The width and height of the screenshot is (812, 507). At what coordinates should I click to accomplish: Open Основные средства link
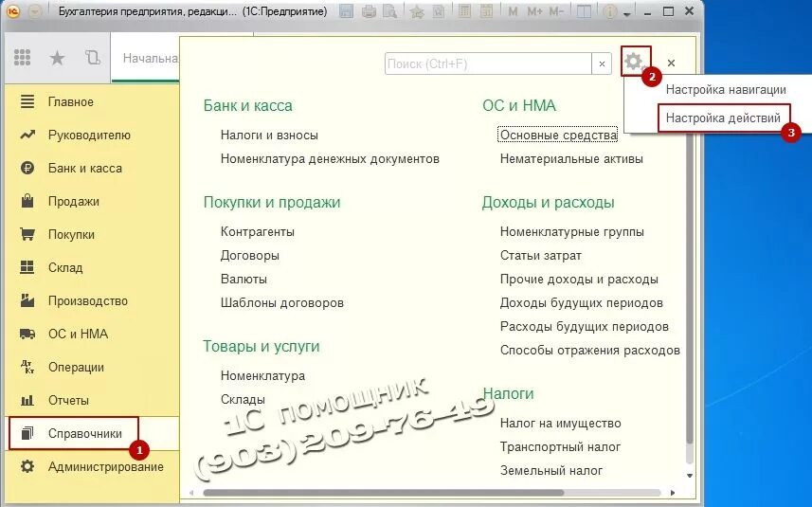point(558,136)
